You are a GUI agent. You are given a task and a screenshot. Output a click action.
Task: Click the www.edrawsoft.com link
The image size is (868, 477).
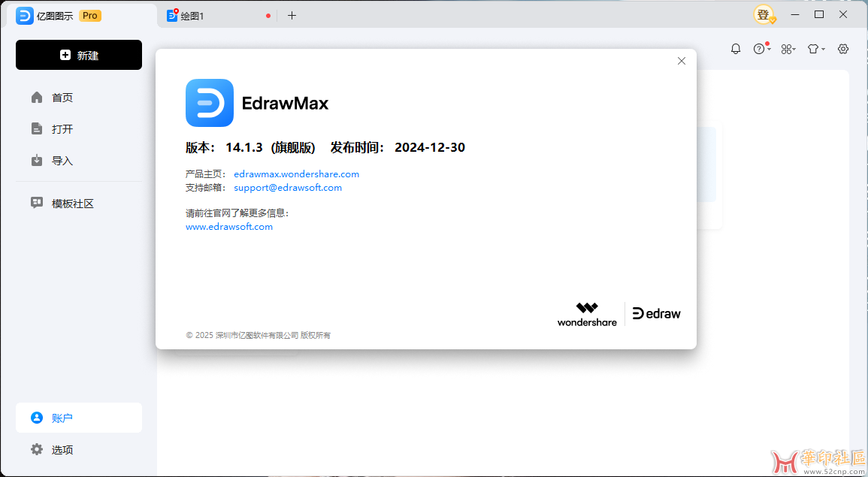(x=229, y=226)
